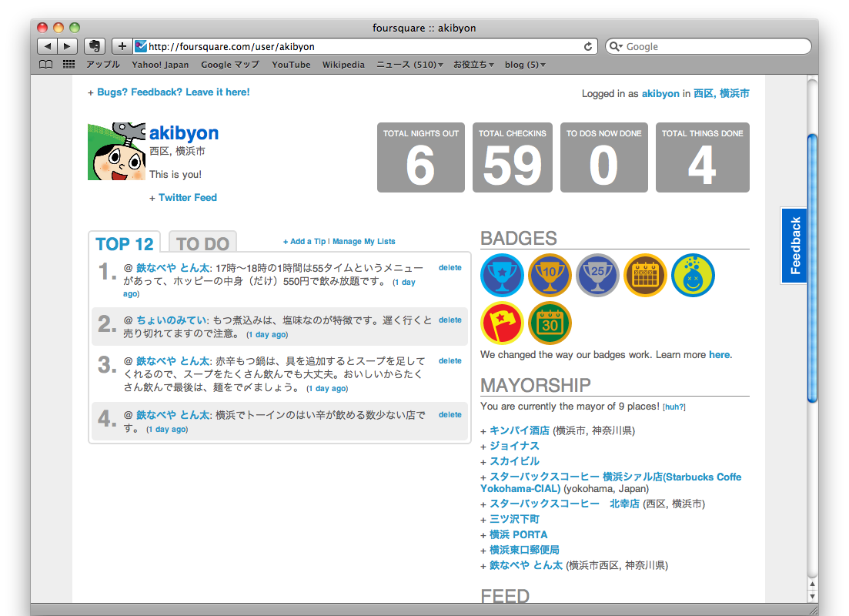Open the 西区, 横浜市 location link

pos(721,94)
